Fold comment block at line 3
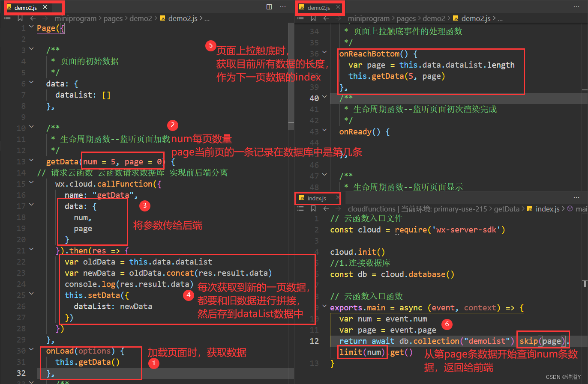 pyautogui.click(x=31, y=49)
